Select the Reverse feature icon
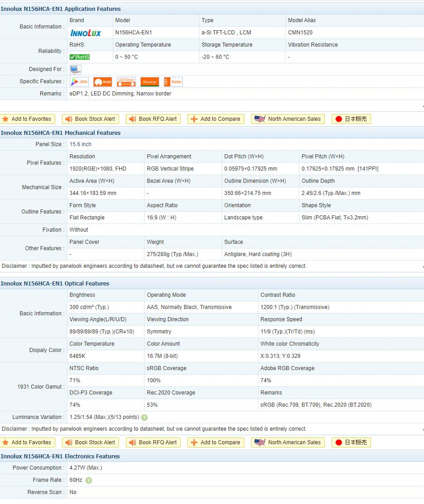 click(x=150, y=81)
